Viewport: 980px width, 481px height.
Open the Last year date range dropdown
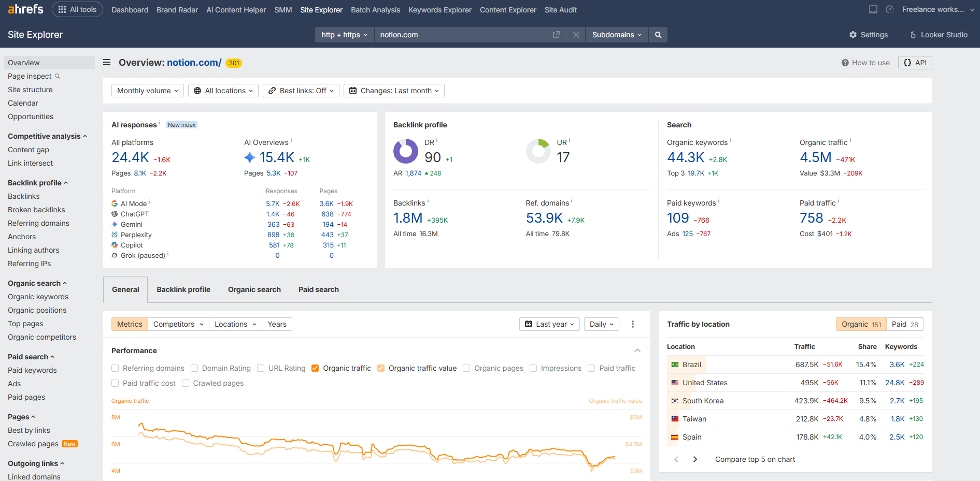[x=549, y=324]
